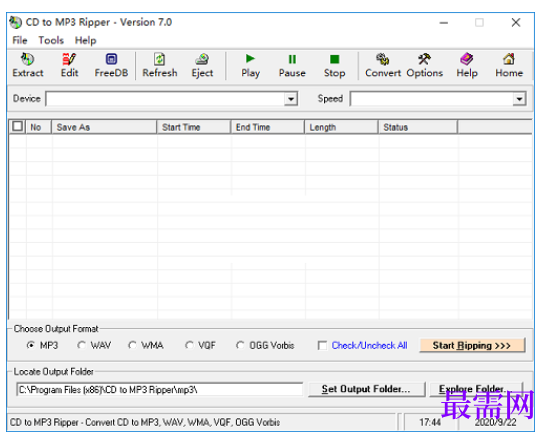Viewport: 553px width, 436px height.
Task: Click the Save As column header
Action: coord(104,127)
